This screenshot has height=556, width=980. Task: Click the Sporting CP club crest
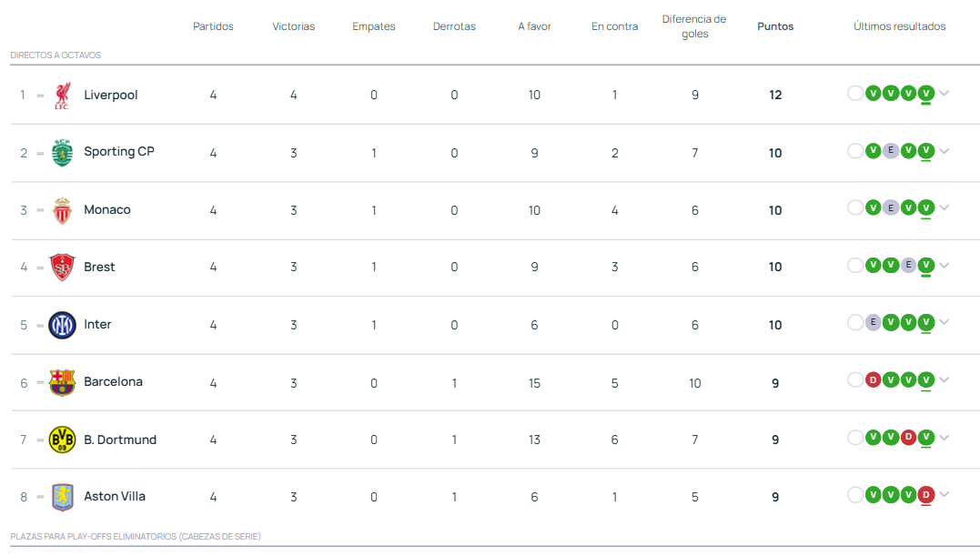pyautogui.click(x=62, y=153)
